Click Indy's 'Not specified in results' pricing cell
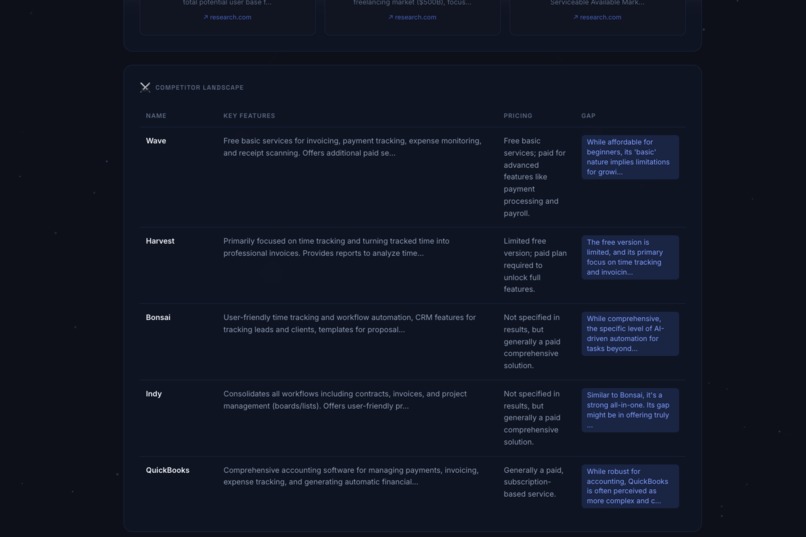 click(532, 418)
